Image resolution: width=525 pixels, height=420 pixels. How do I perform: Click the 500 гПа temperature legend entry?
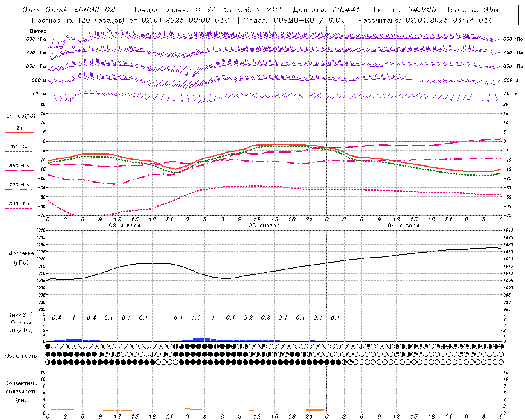19,204
